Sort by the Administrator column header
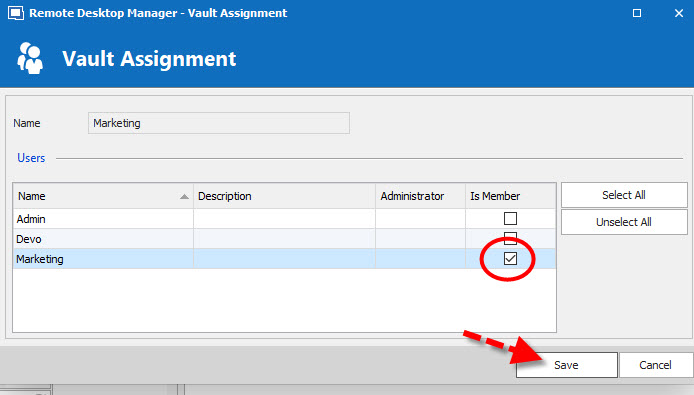Screen dimensions: 694x395 420,196
